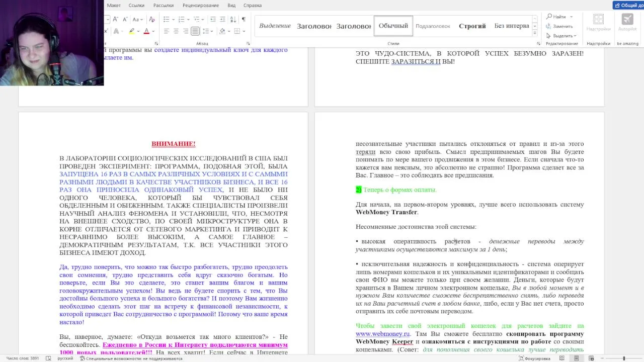Expand the styles gallery more arrow
644x362 pixels.
534,33
